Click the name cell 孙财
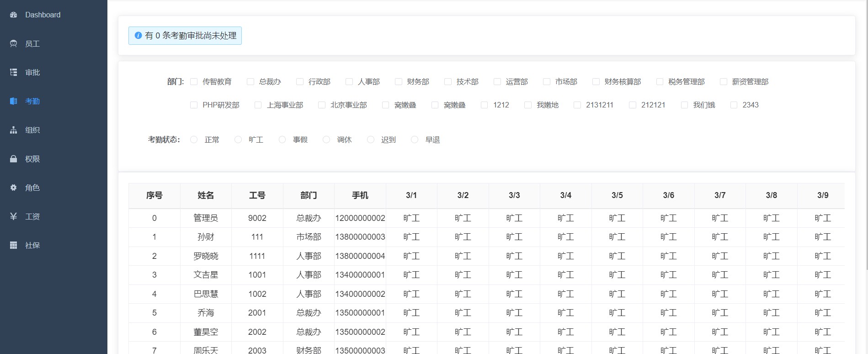The height and width of the screenshot is (354, 868). click(x=206, y=237)
